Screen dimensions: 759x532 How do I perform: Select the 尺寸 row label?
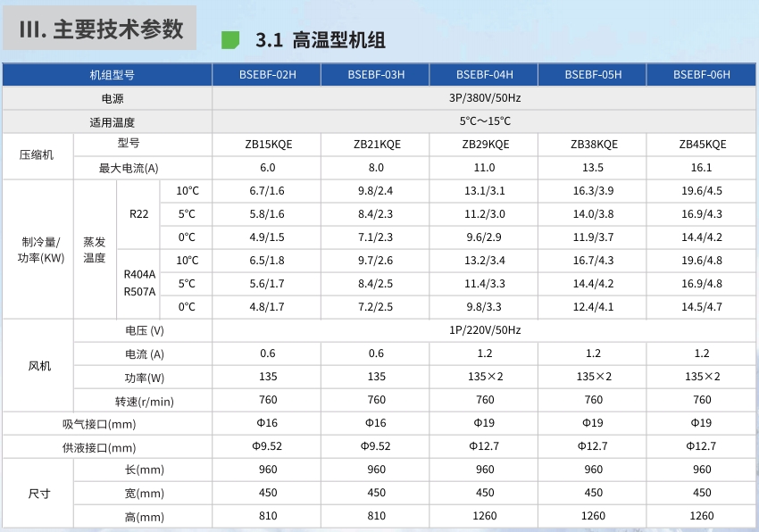(37, 494)
